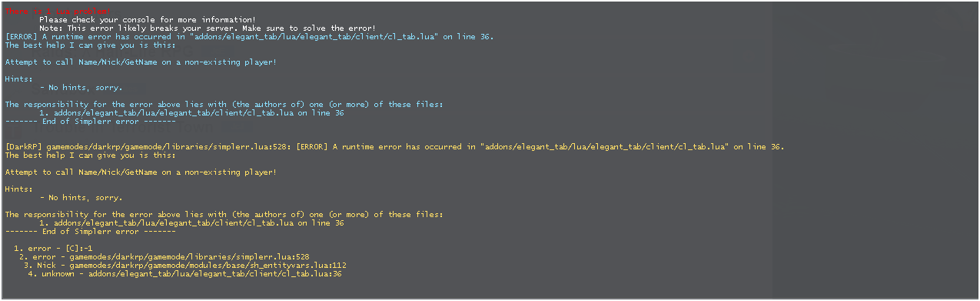Select the yellow "Attempt to call Name/Nick/GetName" line
This screenshot has height=301, width=980.
click(x=141, y=172)
